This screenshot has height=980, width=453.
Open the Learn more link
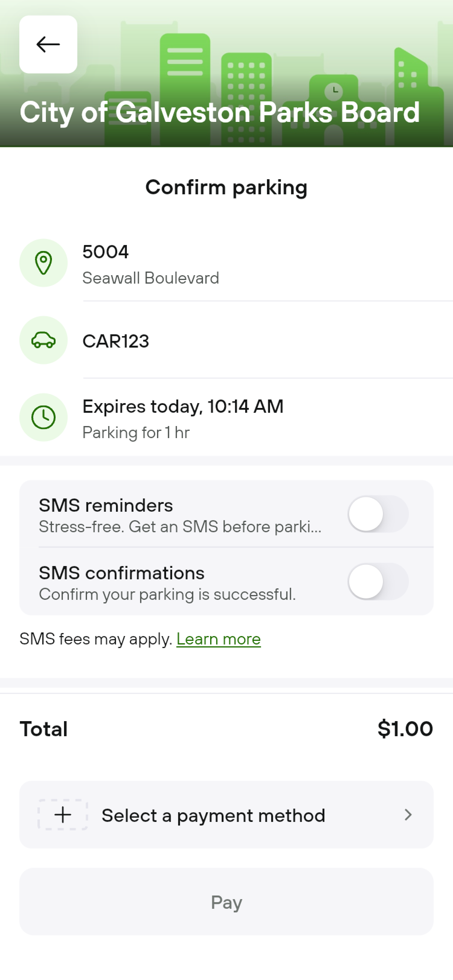click(x=219, y=639)
